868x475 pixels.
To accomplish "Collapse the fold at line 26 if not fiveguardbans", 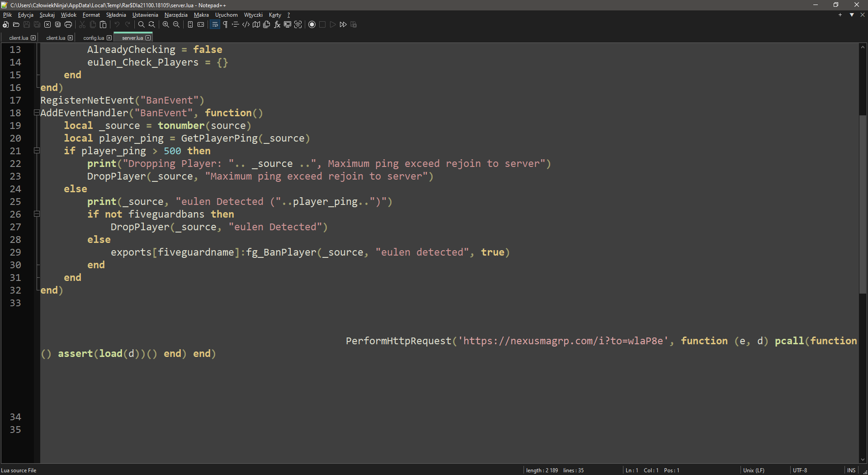I will click(x=37, y=214).
